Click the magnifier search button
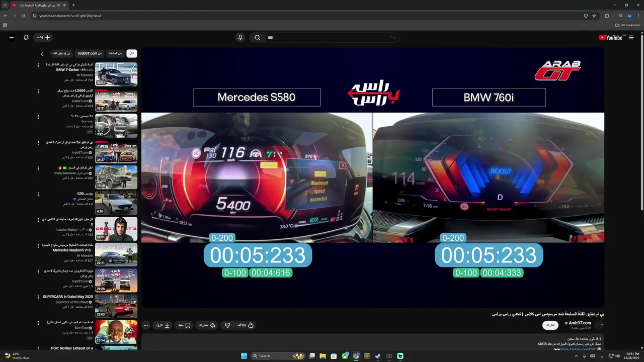The width and height of the screenshot is (644, 362). [x=257, y=37]
